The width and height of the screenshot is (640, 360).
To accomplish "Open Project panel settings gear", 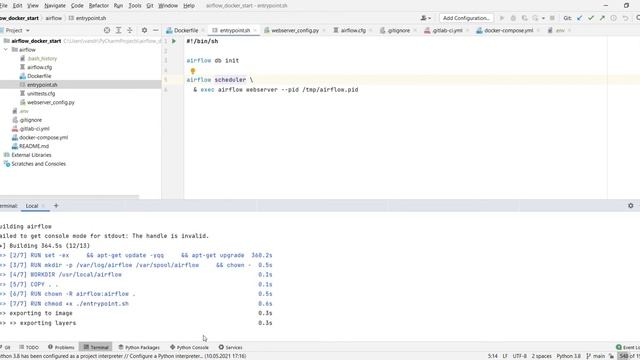I will [x=144, y=30].
